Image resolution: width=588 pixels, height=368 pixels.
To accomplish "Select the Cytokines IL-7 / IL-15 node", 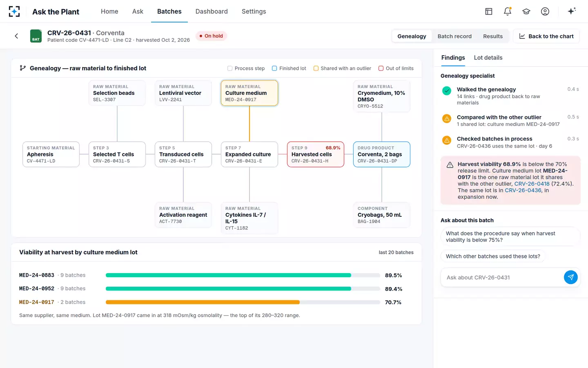I will click(x=249, y=218).
